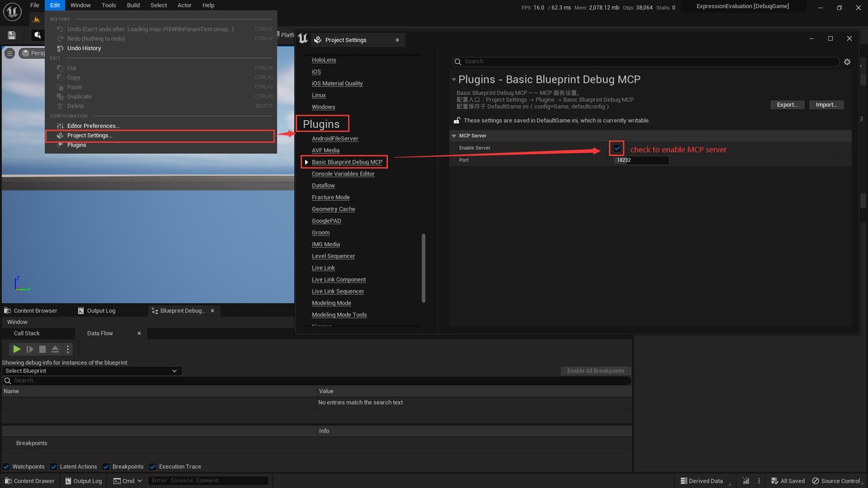Open Live Link plugin settings
The height and width of the screenshot is (488, 868).
coord(323,268)
